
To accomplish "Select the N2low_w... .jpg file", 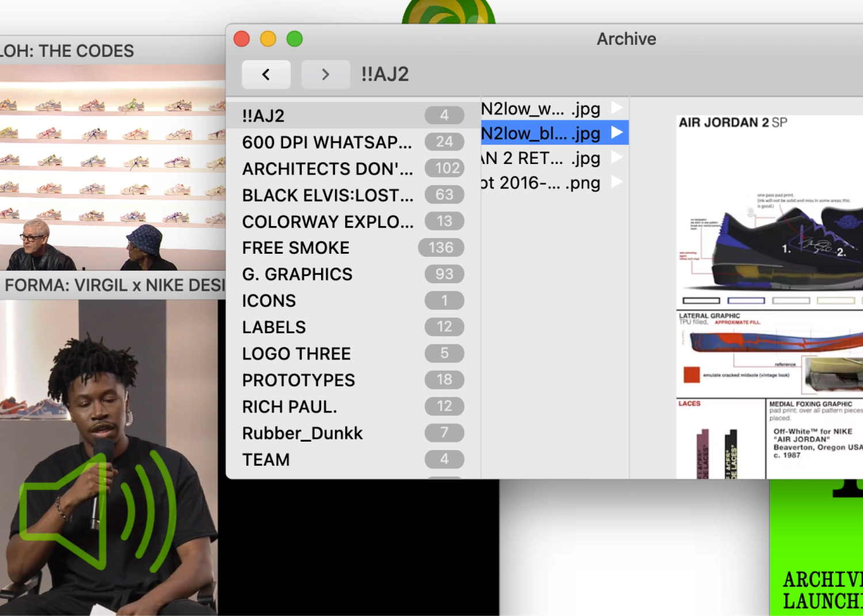I will [x=555, y=108].
